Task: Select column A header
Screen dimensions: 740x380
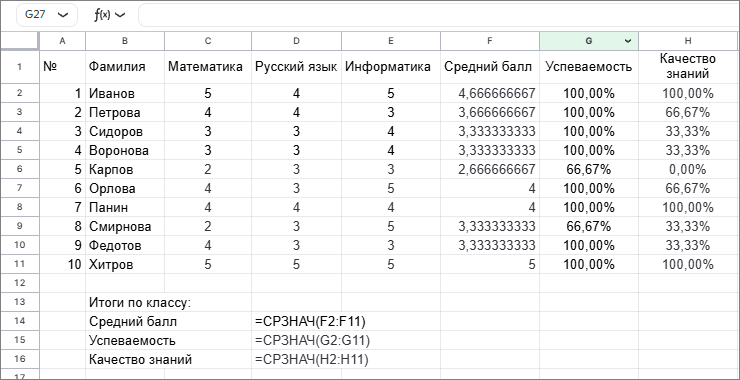Action: pos(62,41)
